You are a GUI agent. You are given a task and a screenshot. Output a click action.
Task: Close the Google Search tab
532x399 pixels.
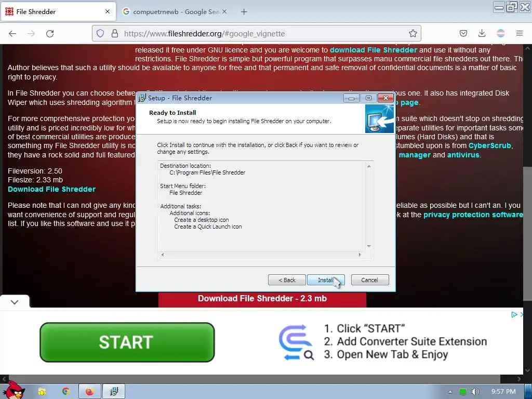coord(224,11)
